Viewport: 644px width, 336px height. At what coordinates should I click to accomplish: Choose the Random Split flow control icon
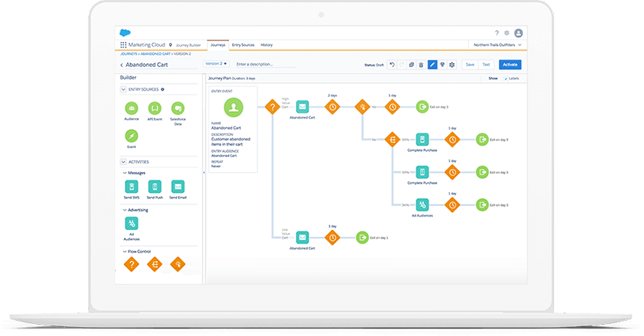pyautogui.click(x=155, y=265)
